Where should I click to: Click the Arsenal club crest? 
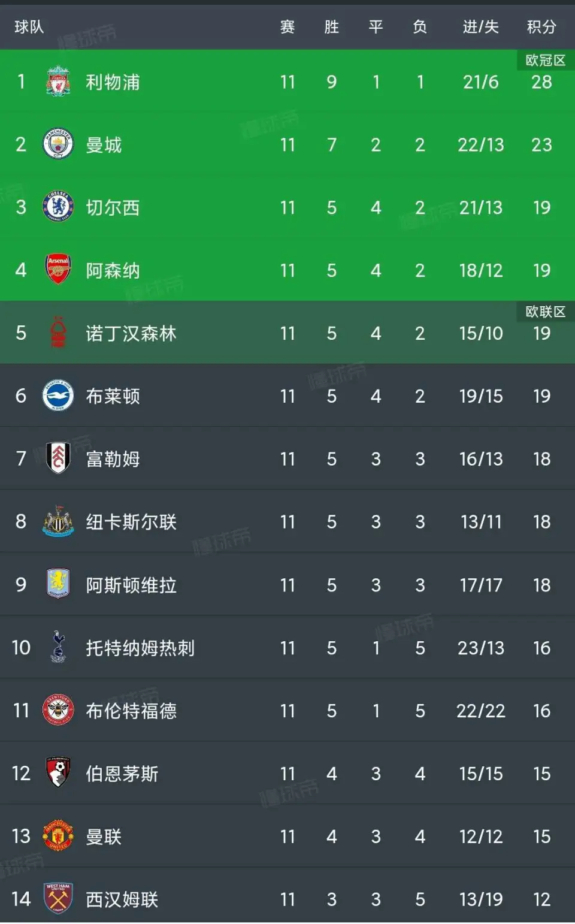58,270
